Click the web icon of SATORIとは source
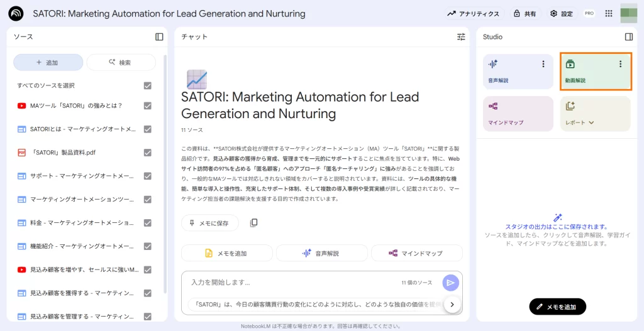This screenshot has width=644, height=331. [x=22, y=129]
